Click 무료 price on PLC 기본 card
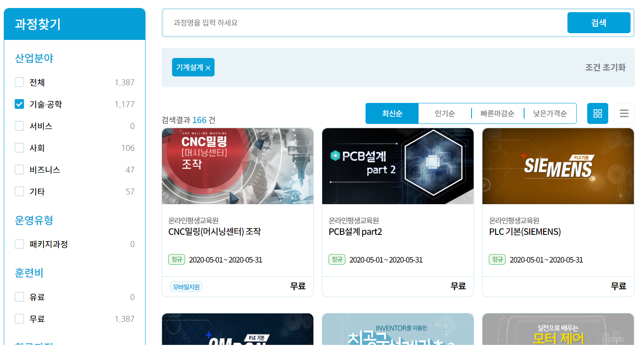Screen dimensions: 644x347 pyautogui.click(x=618, y=286)
